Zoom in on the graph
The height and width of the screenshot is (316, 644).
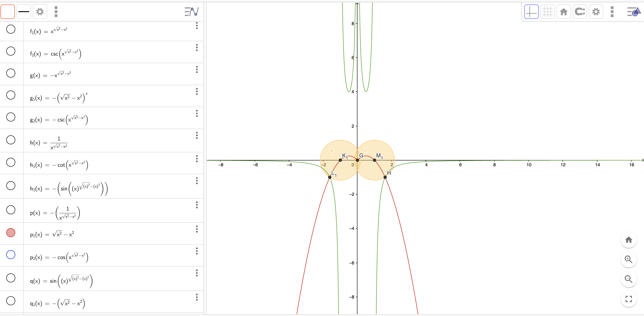[629, 259]
